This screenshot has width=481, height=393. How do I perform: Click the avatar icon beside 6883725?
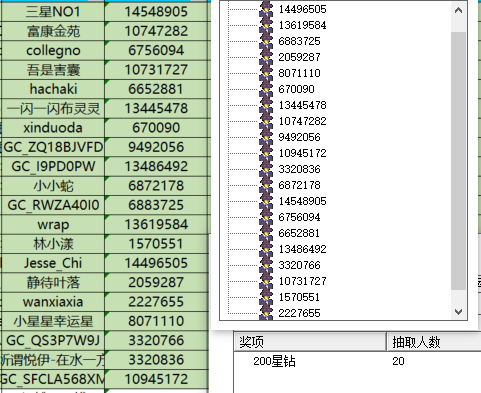(x=266, y=41)
